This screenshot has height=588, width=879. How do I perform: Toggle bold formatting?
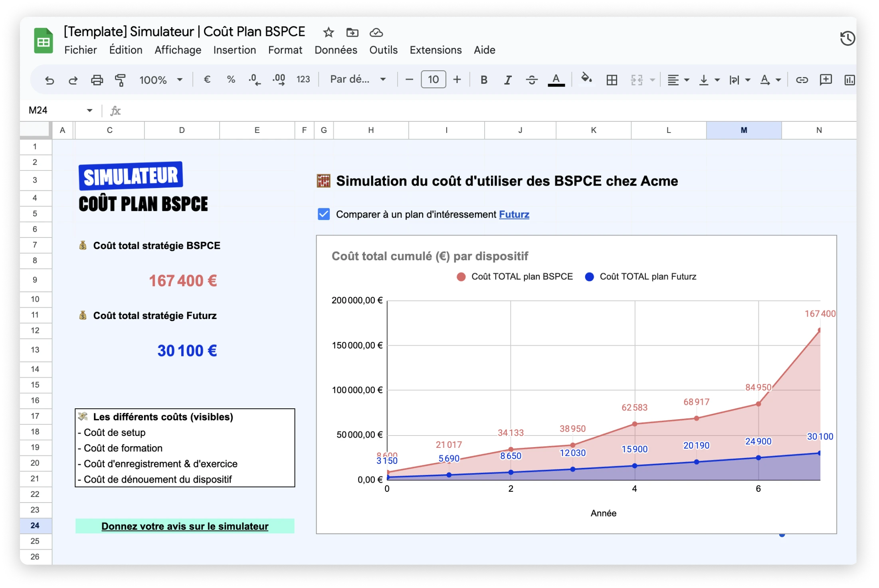click(484, 80)
